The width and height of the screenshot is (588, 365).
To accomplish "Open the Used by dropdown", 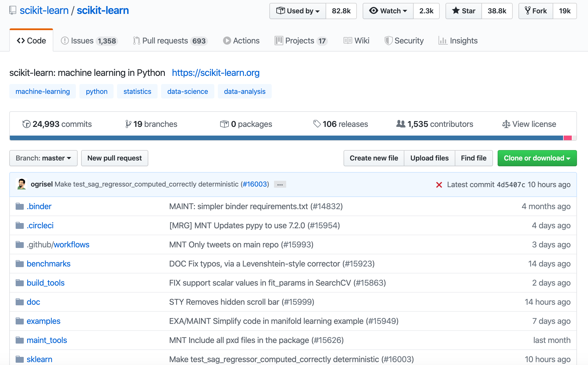I will (298, 11).
